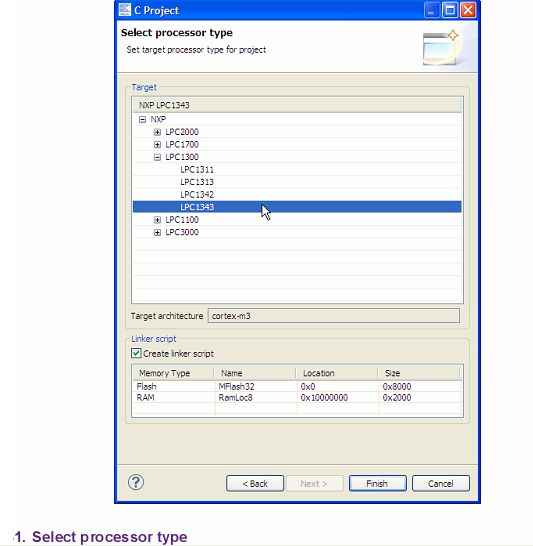533x546 pixels.
Task: Cancel the C Project wizard
Action: pos(441,483)
